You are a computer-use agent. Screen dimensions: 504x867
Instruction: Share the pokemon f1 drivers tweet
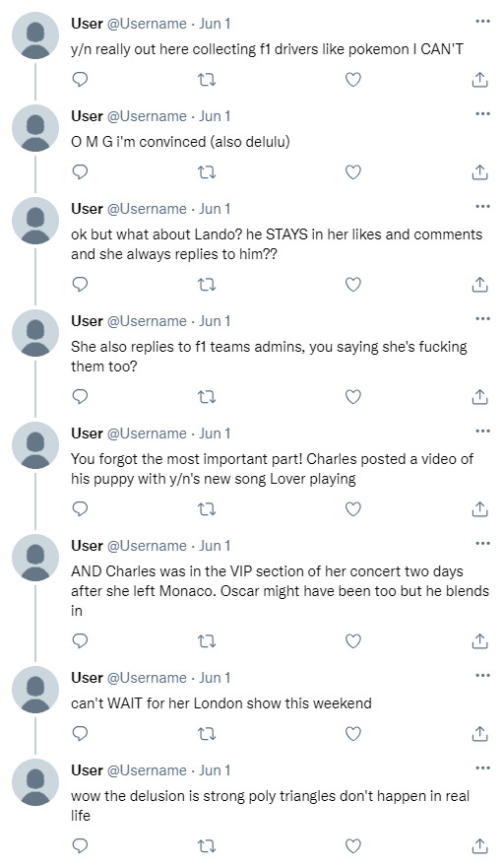click(x=479, y=80)
